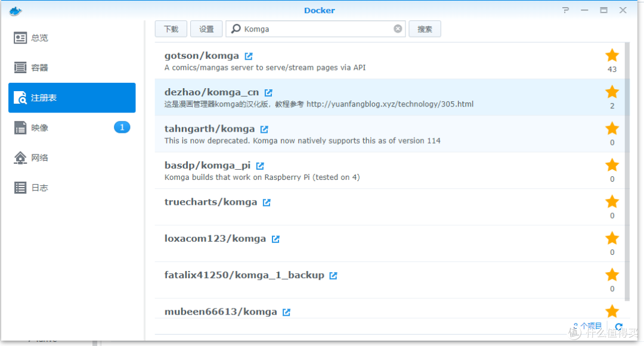
Task: Refresh the registry results list
Action: coord(618,327)
